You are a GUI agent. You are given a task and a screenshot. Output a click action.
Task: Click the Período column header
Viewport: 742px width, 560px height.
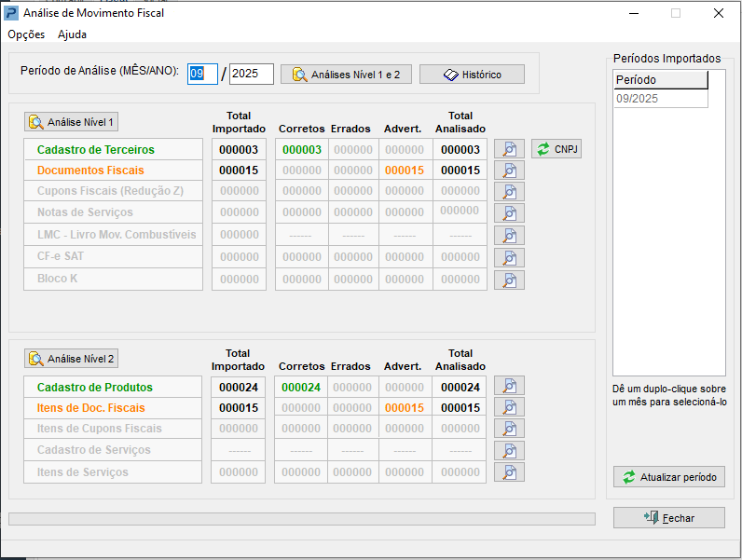tap(661, 79)
